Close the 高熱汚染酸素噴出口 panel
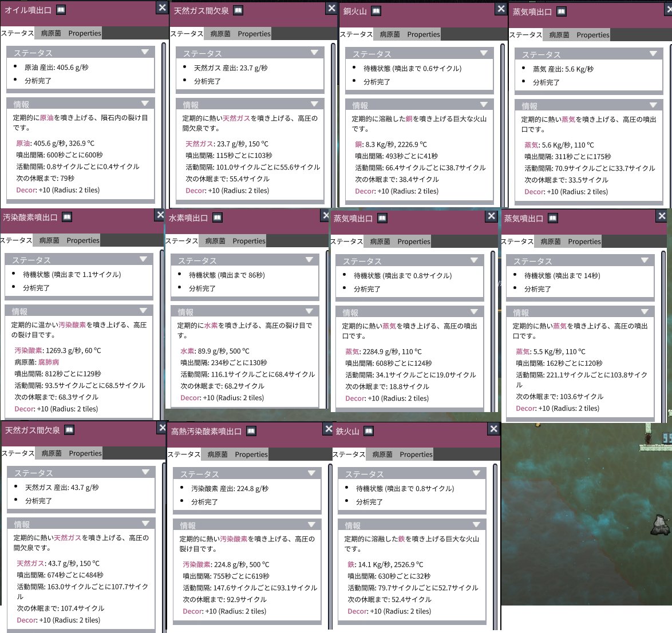 coord(329,429)
